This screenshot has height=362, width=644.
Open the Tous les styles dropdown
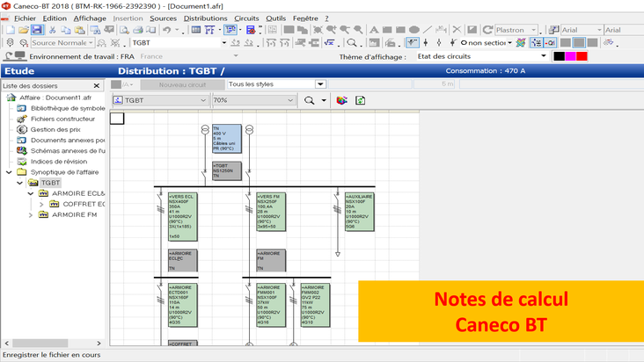point(320,84)
